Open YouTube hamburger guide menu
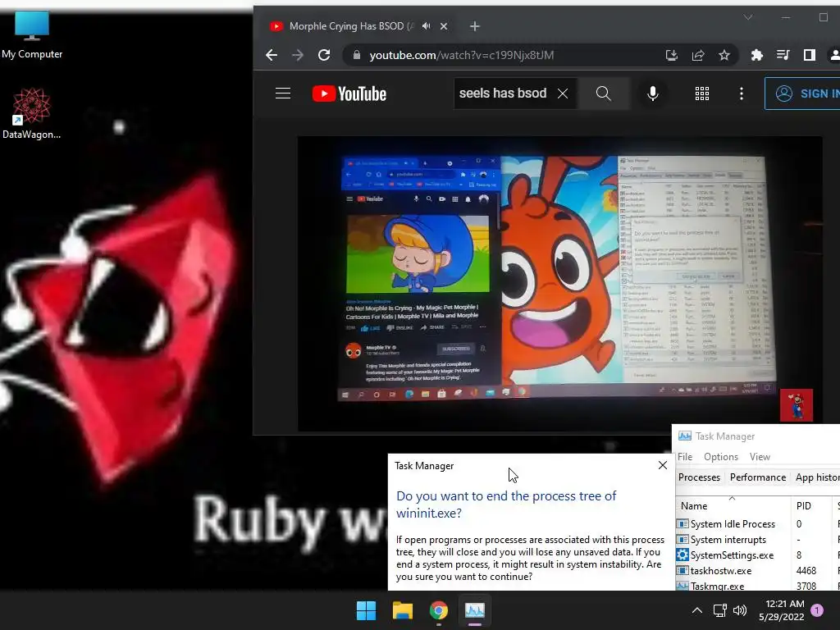 pos(283,94)
